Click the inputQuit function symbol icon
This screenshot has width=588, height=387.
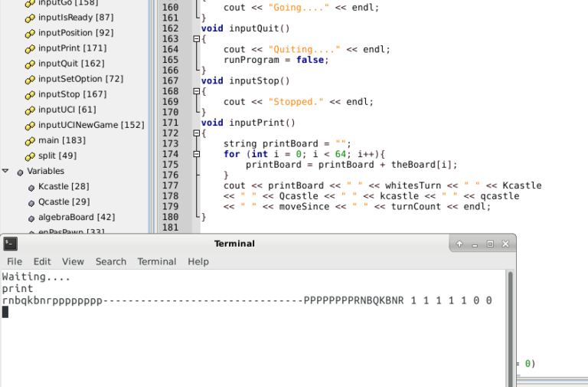(x=30, y=64)
